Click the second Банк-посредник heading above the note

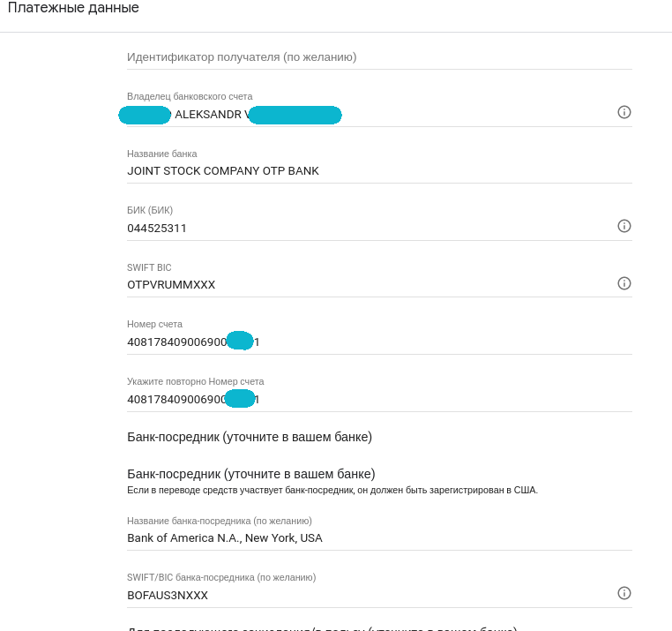point(251,474)
